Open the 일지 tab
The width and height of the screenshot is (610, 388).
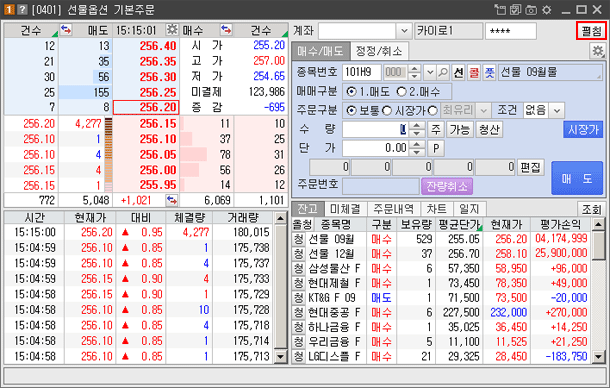(469, 209)
